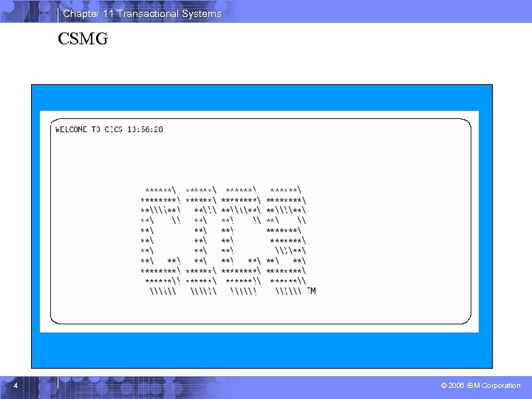Click the 'Chapter 11 Transactional Systems' header text
532x399 pixels.
click(x=142, y=13)
